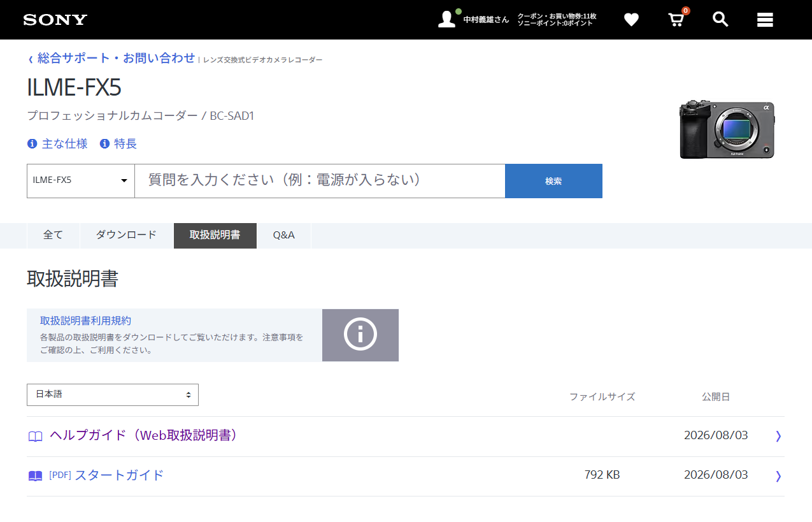Click the back chevron before 総合サポート

click(x=31, y=59)
